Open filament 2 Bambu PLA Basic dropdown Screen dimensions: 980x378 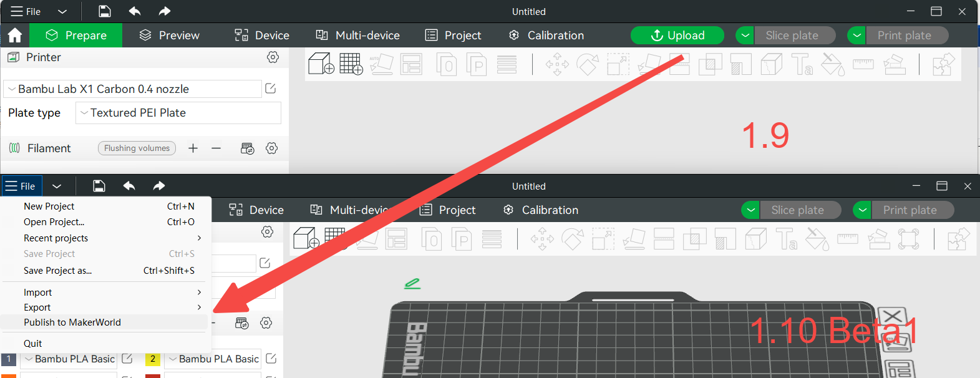pos(213,359)
